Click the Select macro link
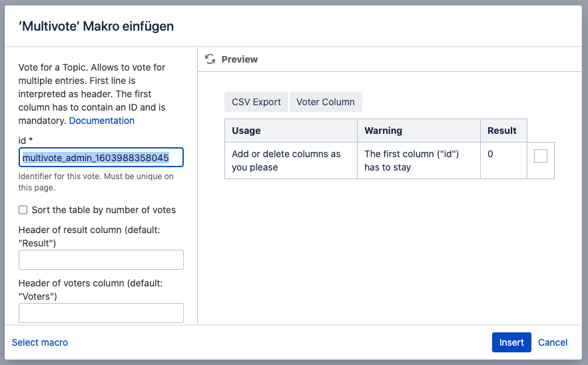 [x=40, y=342]
